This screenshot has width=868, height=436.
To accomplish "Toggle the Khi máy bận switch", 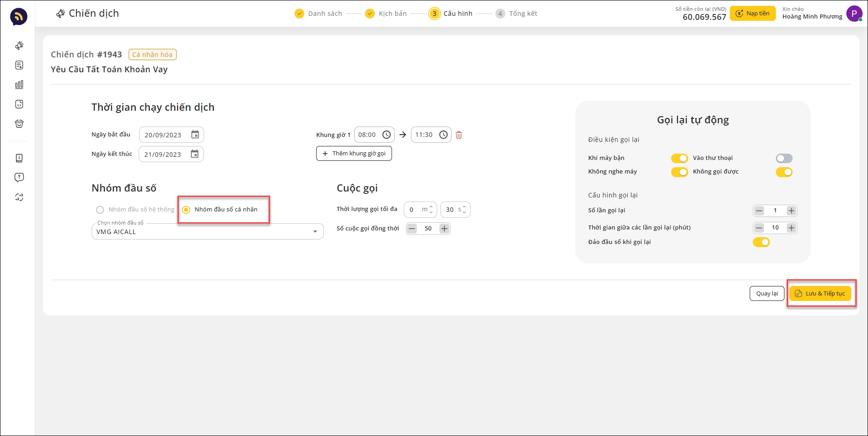I will (679, 158).
